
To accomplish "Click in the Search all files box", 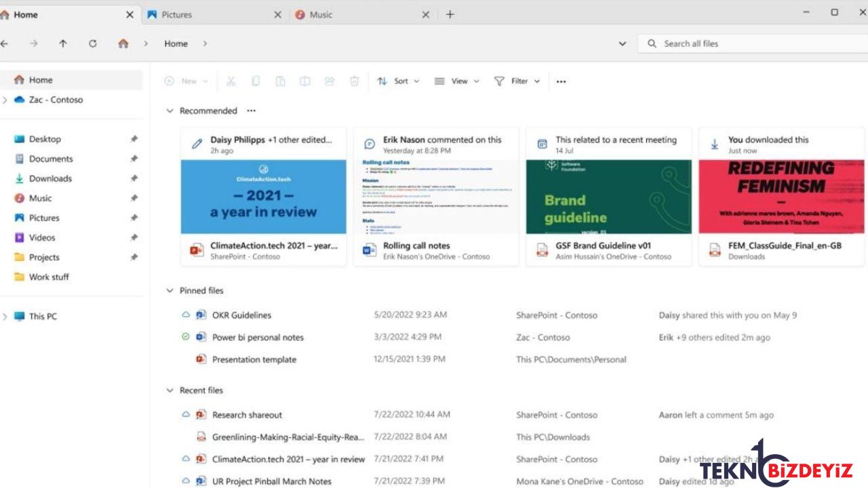I will click(x=753, y=43).
